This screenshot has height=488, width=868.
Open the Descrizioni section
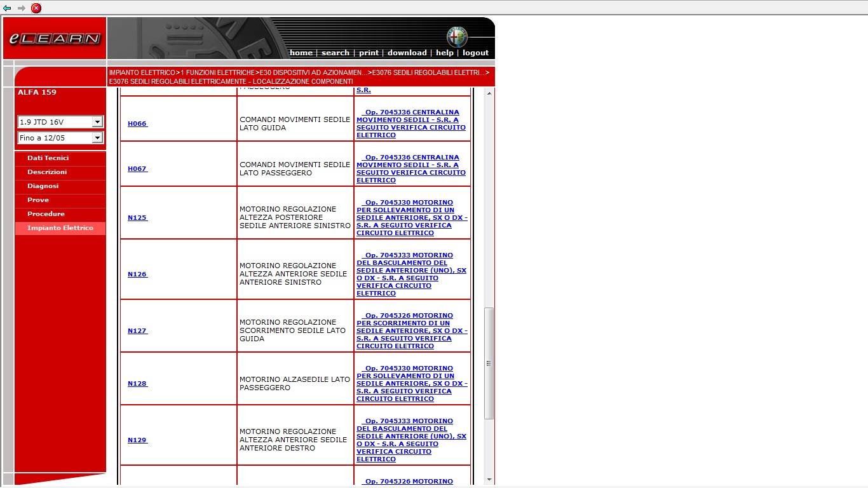(47, 172)
